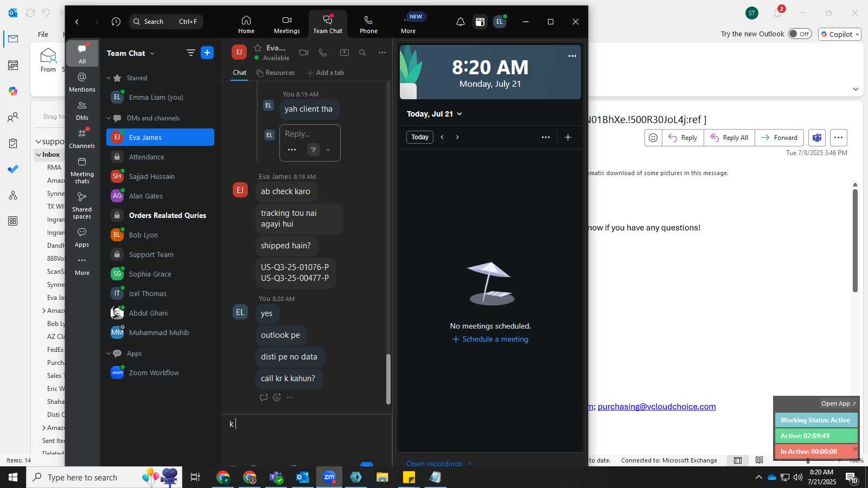Click the blue new chat plus button
The image size is (868, 488).
point(207,53)
